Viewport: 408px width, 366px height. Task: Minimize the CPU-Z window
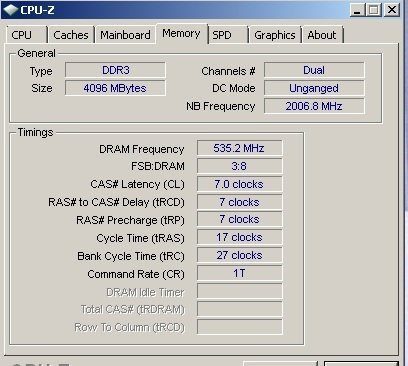pos(358,10)
